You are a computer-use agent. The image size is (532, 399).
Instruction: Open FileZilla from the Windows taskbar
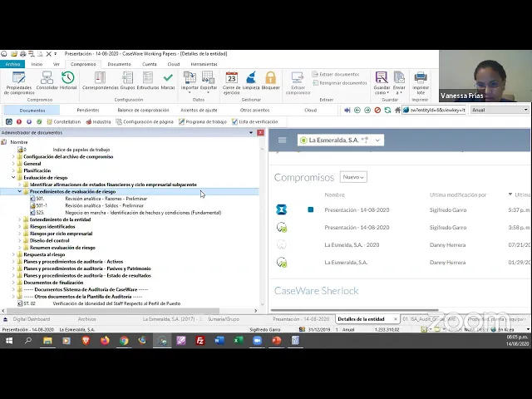pos(200,340)
